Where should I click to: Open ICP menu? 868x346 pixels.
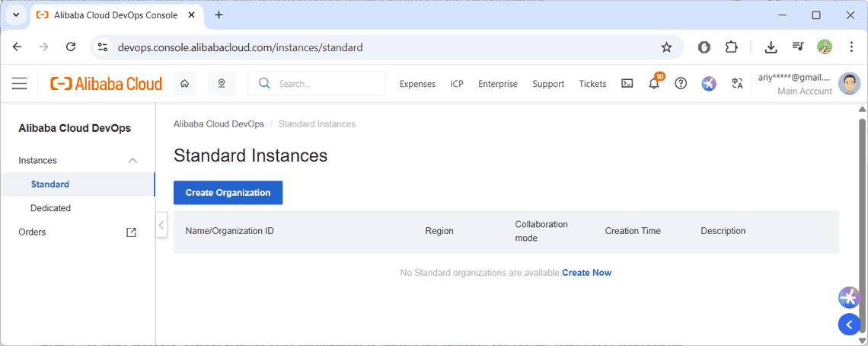[x=457, y=84]
